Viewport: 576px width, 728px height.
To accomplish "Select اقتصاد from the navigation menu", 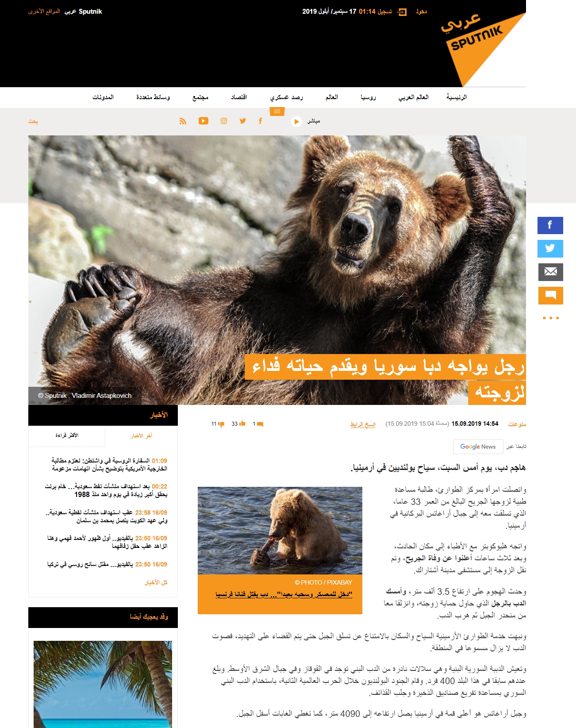I will [239, 97].
